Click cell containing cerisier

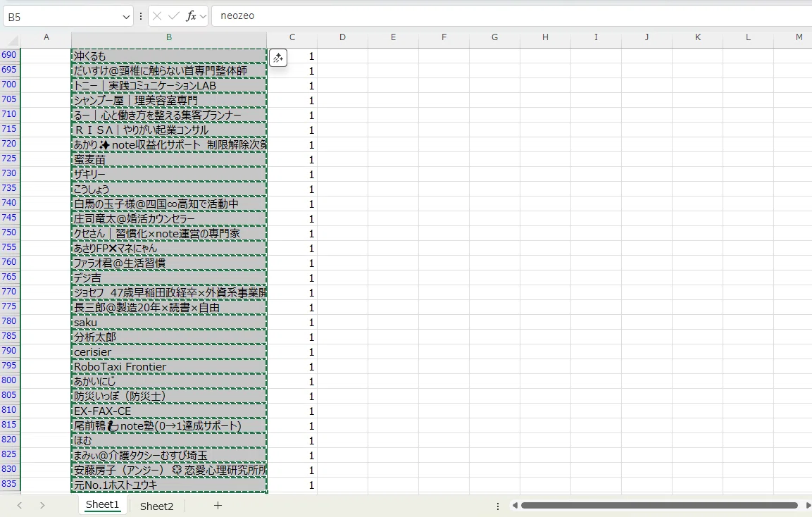169,351
